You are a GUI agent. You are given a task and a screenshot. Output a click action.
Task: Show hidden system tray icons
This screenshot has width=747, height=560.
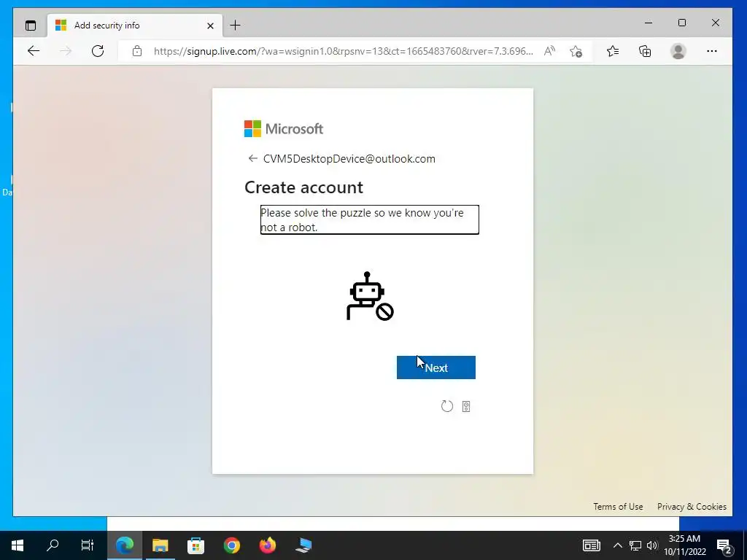pyautogui.click(x=617, y=545)
